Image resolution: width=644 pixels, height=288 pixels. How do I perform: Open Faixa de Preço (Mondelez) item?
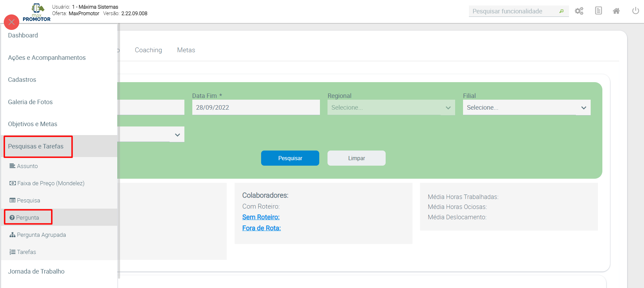(51, 183)
